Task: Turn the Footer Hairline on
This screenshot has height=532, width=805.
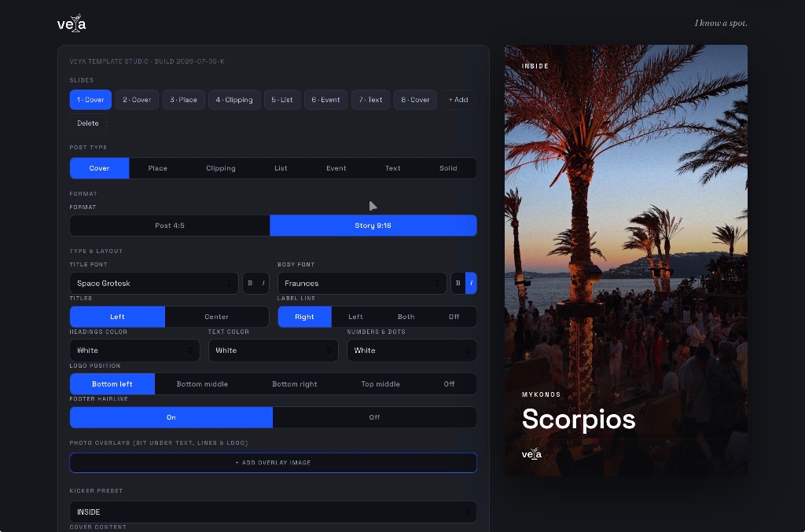Action: 171,417
